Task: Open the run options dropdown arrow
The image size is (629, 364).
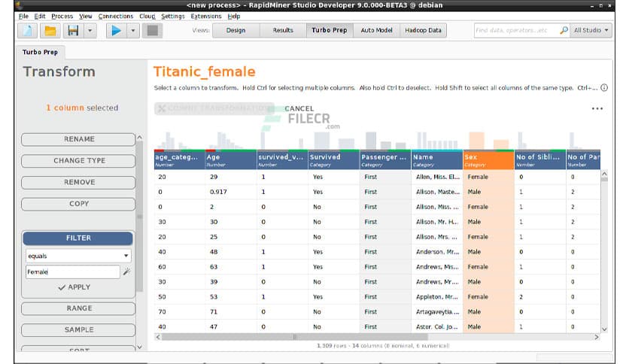Action: pos(133,31)
